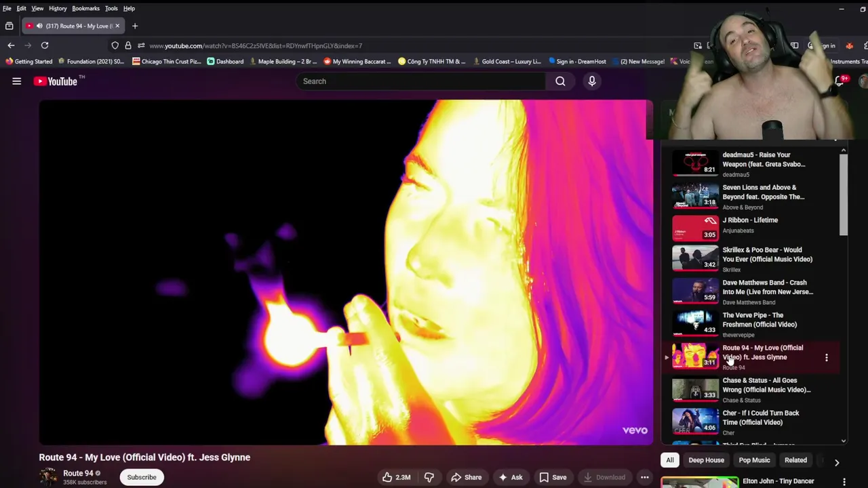Open the Getting Started bookmark
The height and width of the screenshot is (488, 868).
28,62
